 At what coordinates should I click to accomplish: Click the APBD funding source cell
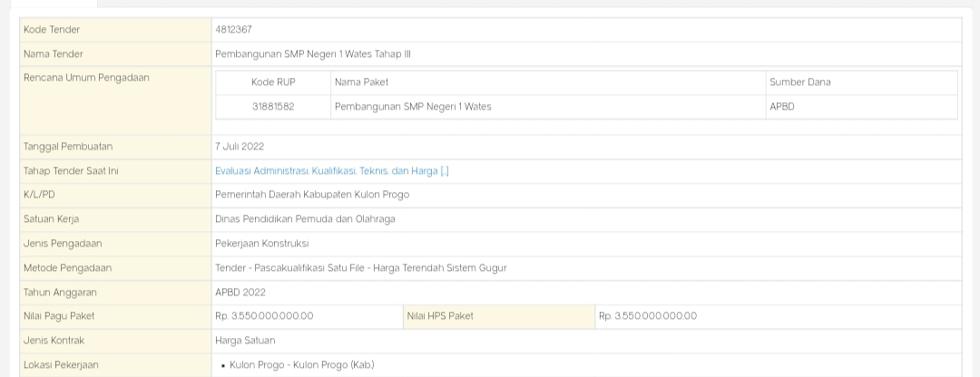point(782,107)
